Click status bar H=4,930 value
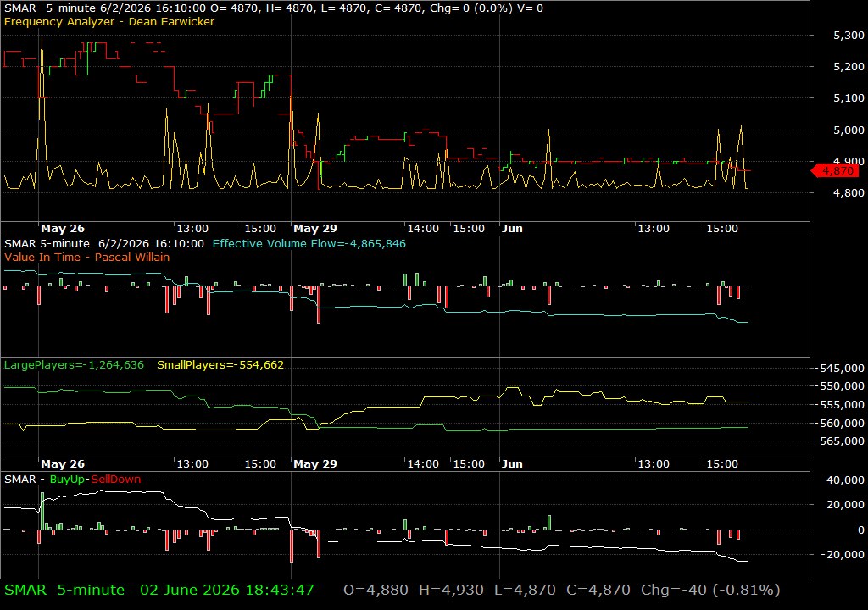This screenshot has height=610, width=868. coord(451,590)
